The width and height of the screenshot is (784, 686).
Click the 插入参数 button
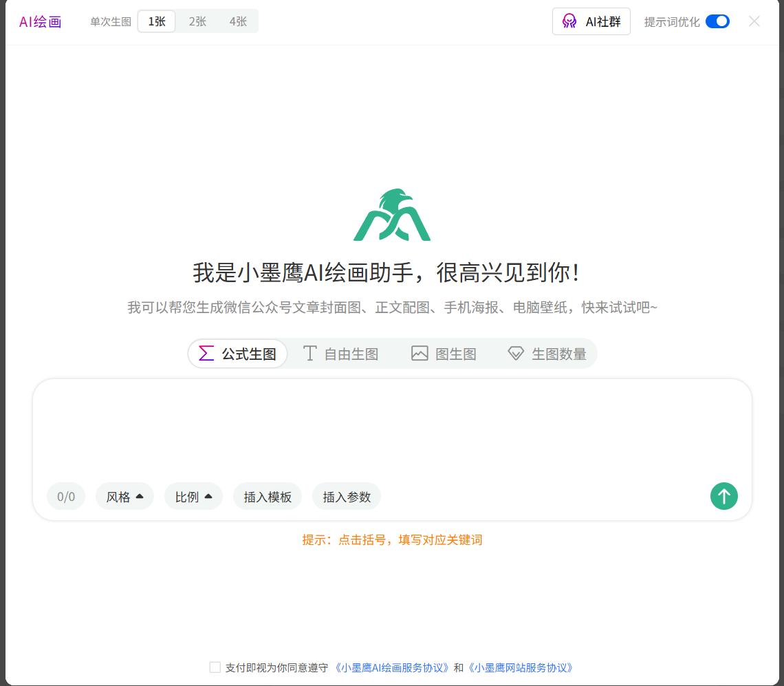(346, 496)
